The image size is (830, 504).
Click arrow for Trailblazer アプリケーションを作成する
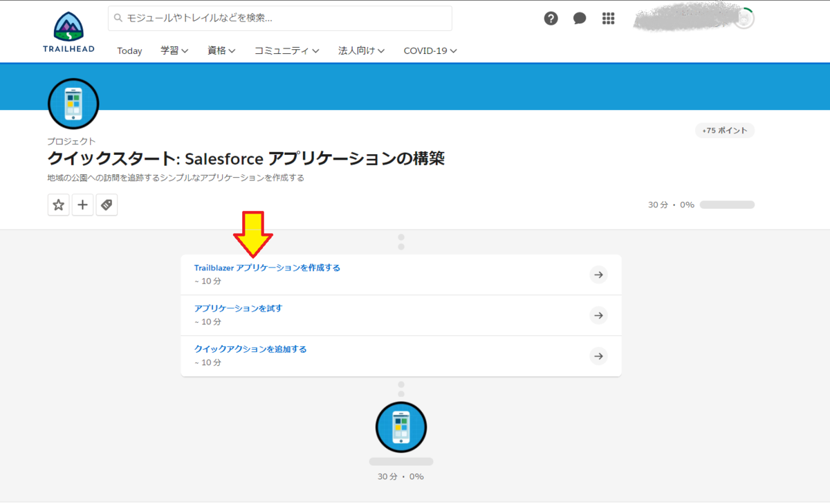599,274
